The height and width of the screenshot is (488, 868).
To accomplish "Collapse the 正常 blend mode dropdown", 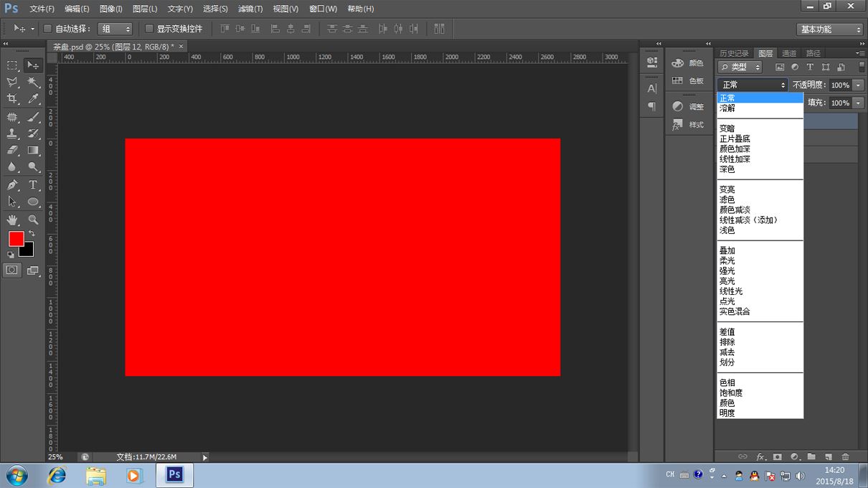I will [753, 85].
